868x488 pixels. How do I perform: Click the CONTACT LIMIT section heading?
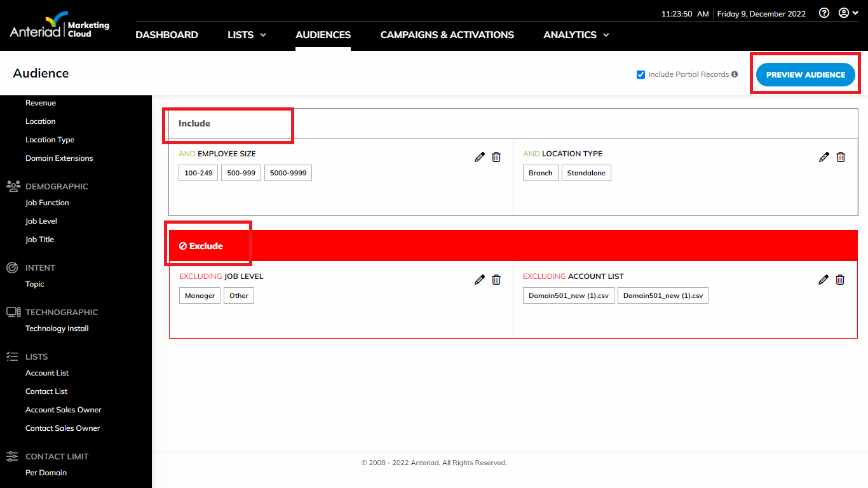[x=57, y=456]
